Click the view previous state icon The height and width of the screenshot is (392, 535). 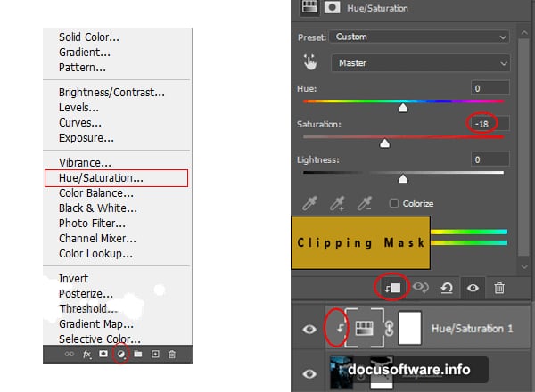tap(421, 288)
